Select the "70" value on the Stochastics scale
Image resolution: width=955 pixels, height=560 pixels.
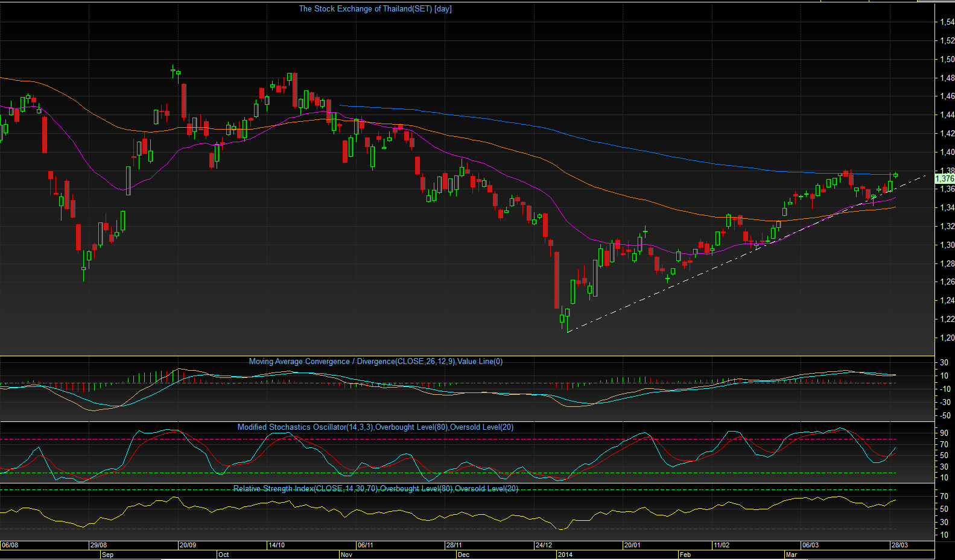944,445
